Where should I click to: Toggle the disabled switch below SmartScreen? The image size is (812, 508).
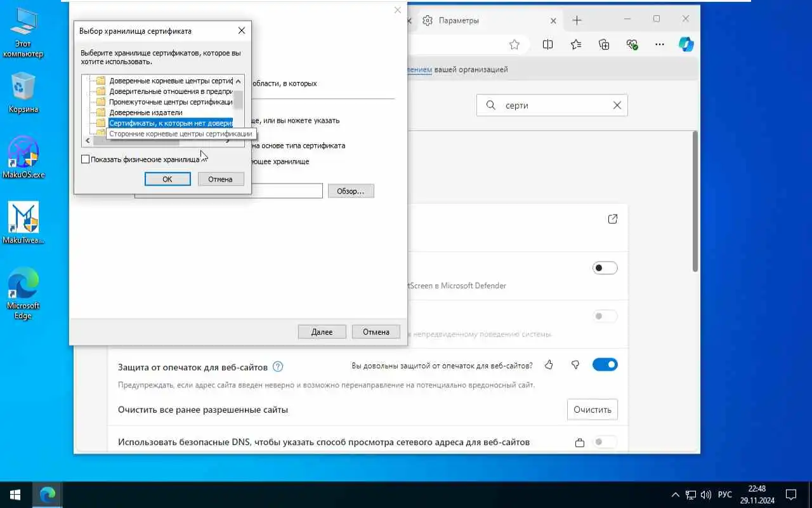point(605,316)
